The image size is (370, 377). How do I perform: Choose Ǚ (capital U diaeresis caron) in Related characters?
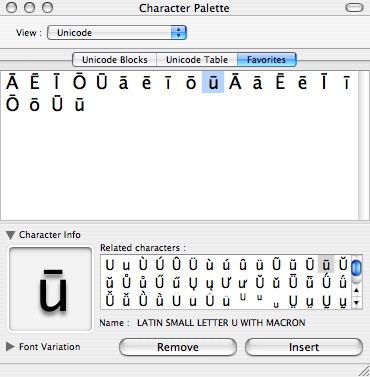pyautogui.click(x=110, y=300)
